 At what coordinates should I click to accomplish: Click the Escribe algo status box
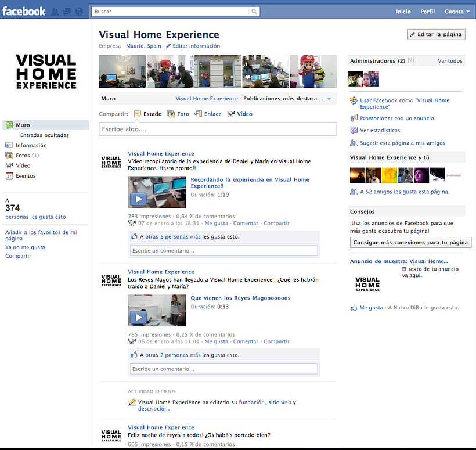[x=218, y=129]
